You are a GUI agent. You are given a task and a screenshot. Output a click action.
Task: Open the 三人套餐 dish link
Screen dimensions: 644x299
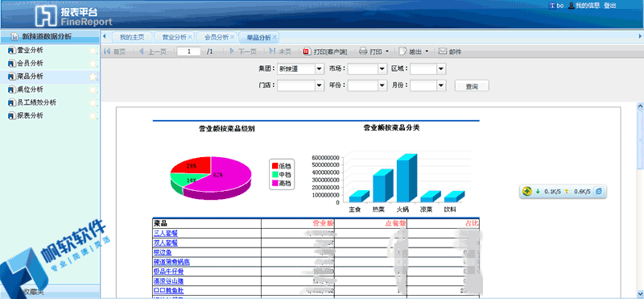(x=166, y=233)
